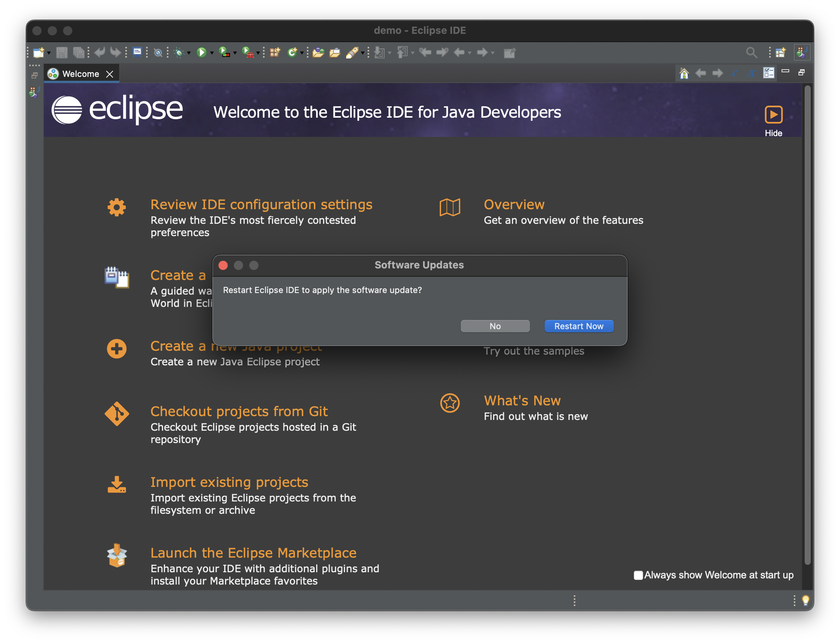Toggle Always show Welcome at start up
Screen dimensions: 840x643
point(638,575)
